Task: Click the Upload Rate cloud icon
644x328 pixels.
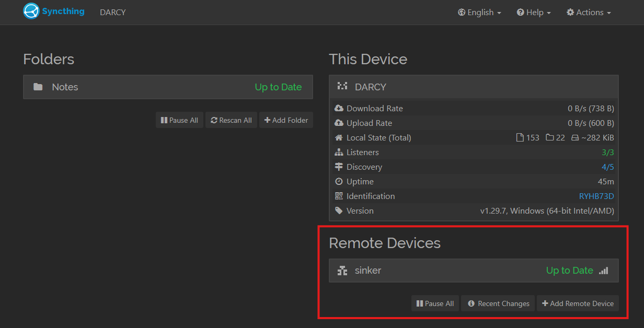Action: 339,123
